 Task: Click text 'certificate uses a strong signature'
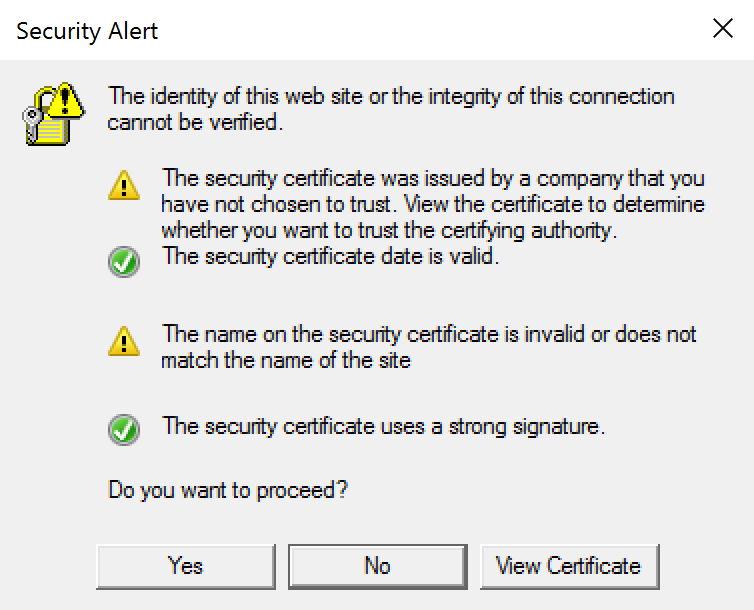444,426
